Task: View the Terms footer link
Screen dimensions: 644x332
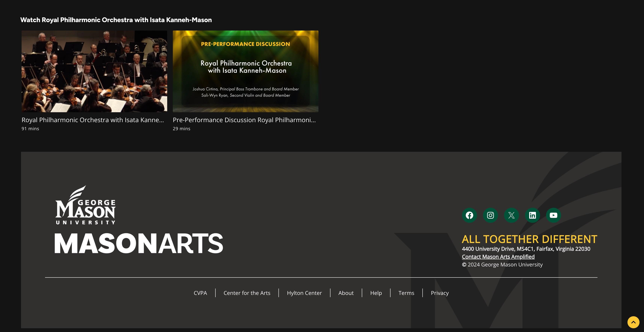Action: click(x=406, y=293)
